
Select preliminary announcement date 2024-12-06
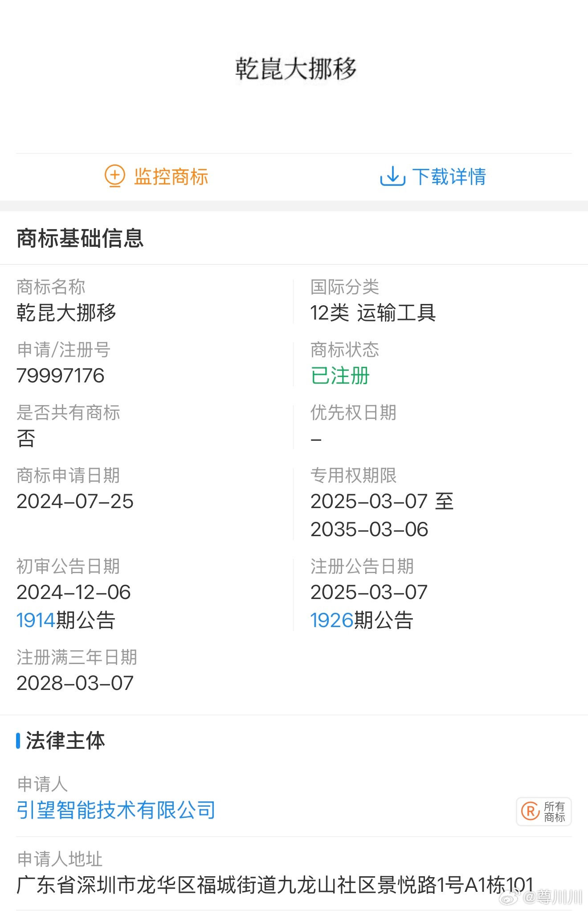coord(73,592)
